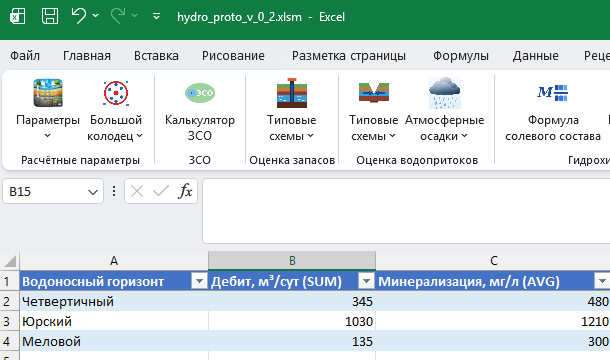This screenshot has height=360, width=610.
Task: Select row 2 header
Action: click(9, 301)
